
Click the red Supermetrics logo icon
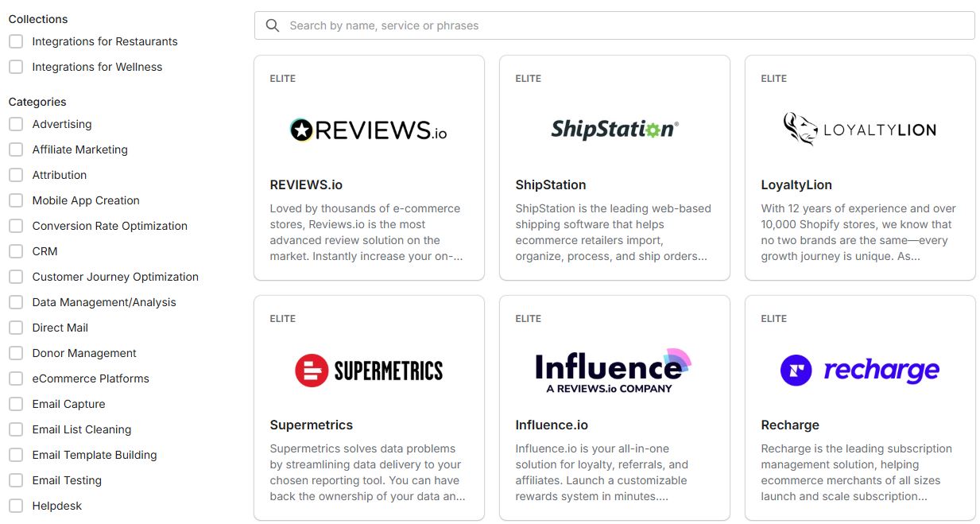(309, 370)
